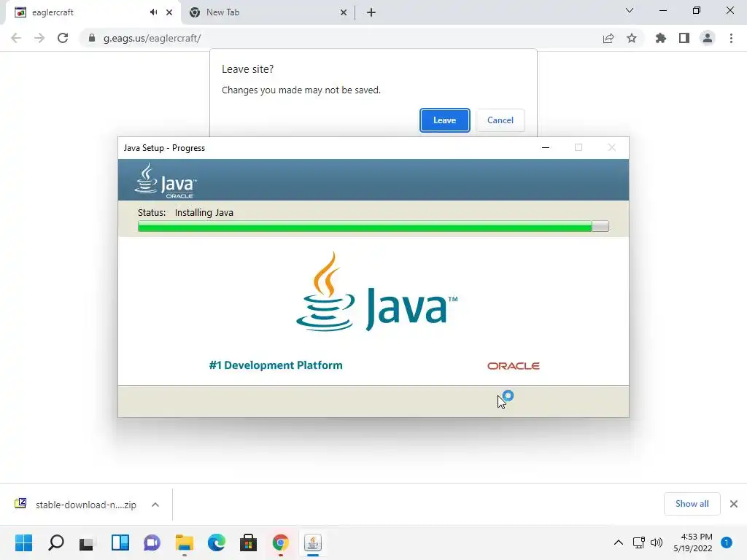Open notification center badge

727,542
